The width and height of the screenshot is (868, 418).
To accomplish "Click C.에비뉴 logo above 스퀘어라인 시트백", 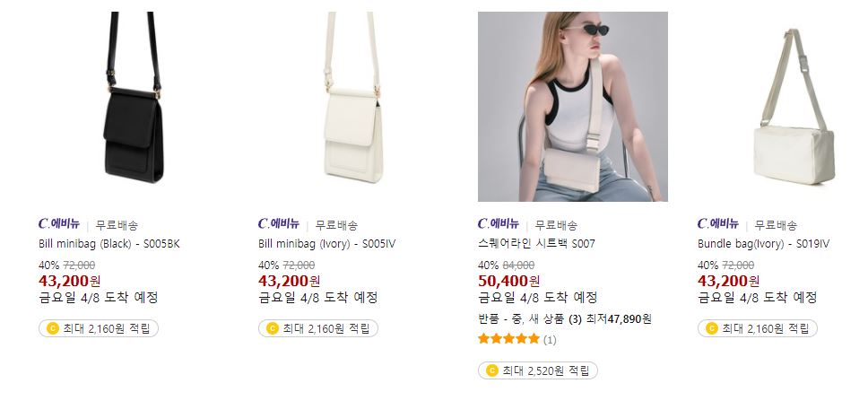I will [499, 224].
